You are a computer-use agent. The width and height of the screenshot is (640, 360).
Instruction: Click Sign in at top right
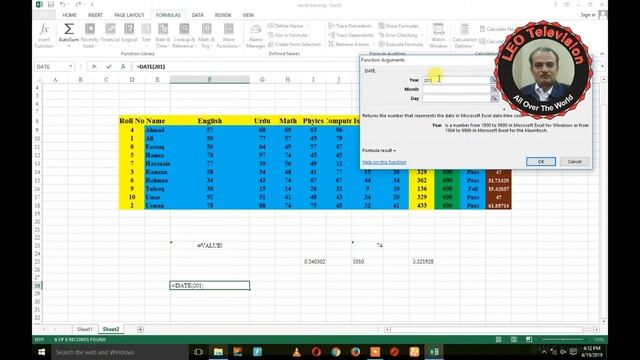pyautogui.click(x=588, y=15)
